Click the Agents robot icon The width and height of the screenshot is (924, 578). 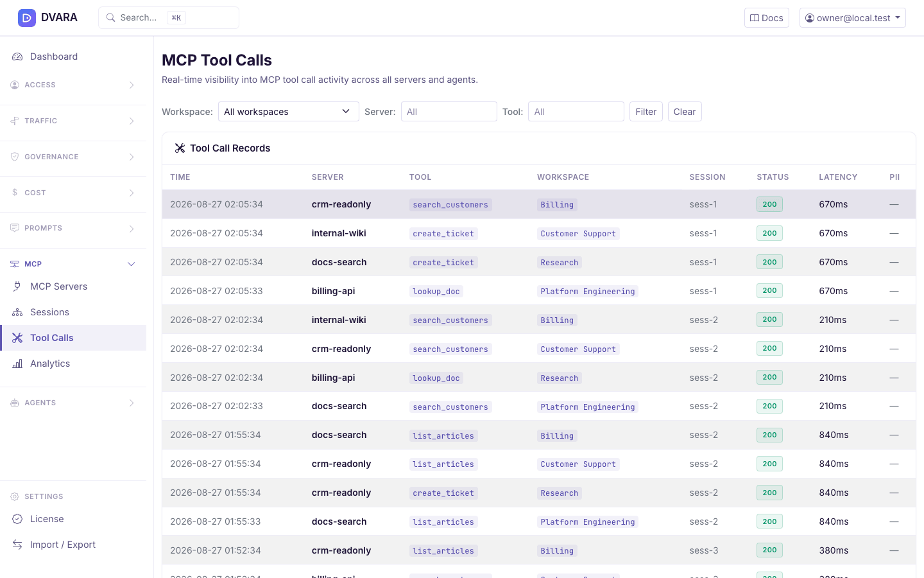coord(15,403)
